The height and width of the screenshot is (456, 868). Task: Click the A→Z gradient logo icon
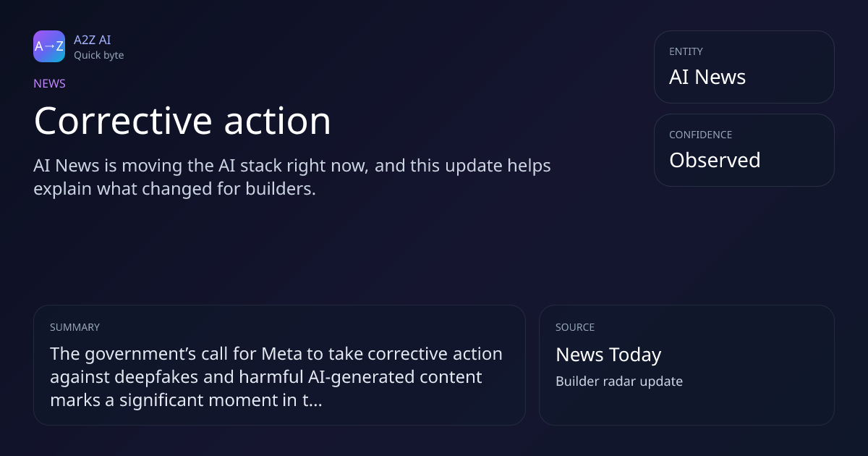(49, 46)
